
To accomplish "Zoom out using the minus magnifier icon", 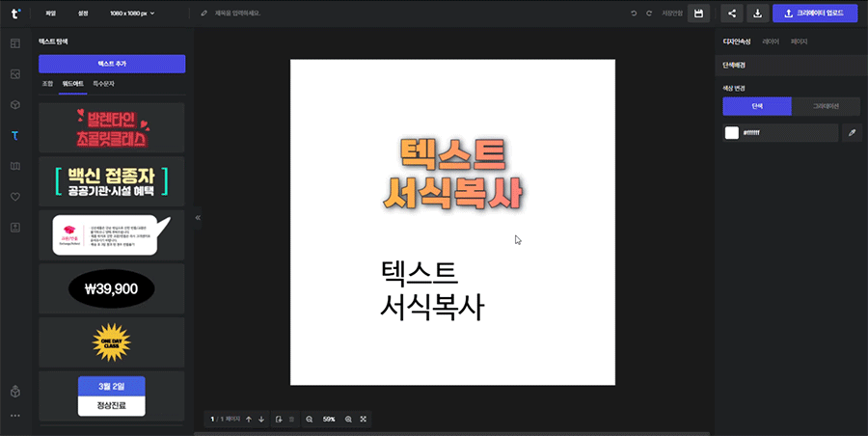I will [310, 420].
